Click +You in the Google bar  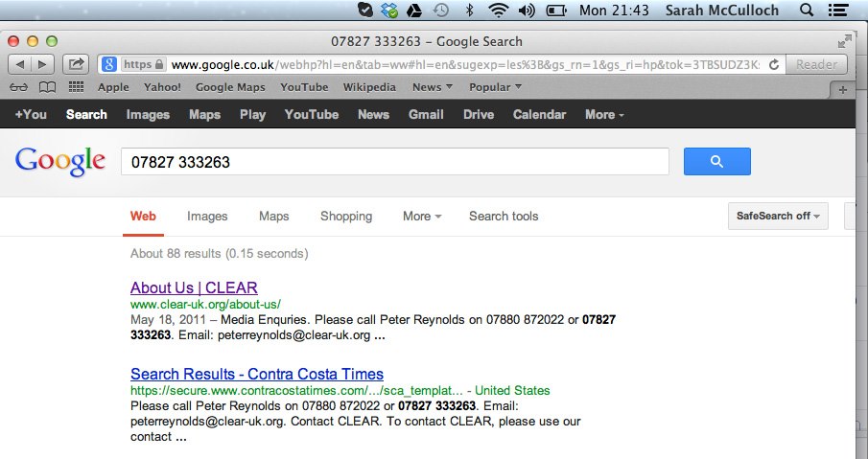pyautogui.click(x=31, y=114)
